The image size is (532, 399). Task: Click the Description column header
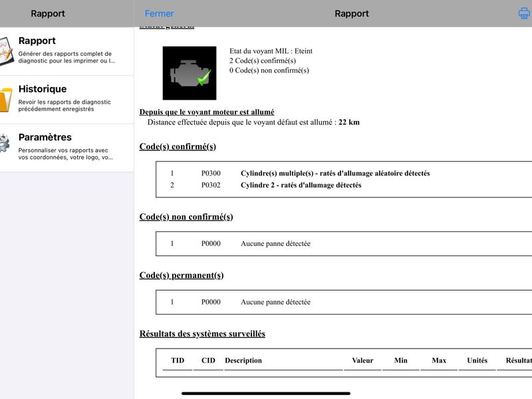(x=243, y=360)
